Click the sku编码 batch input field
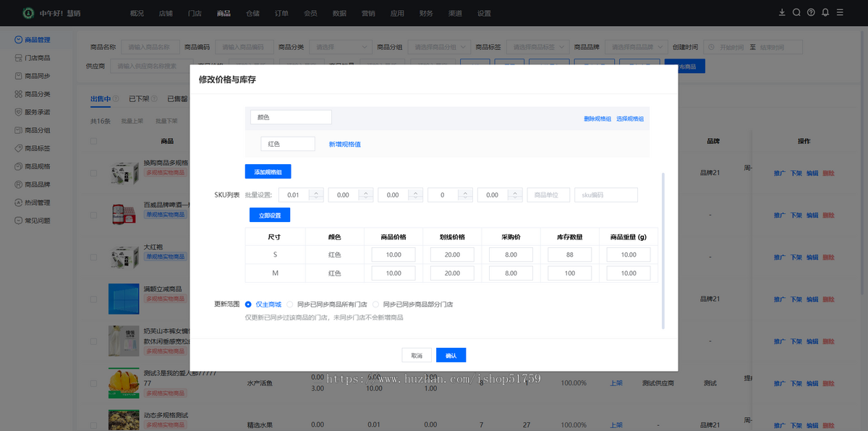868x431 pixels. click(606, 195)
